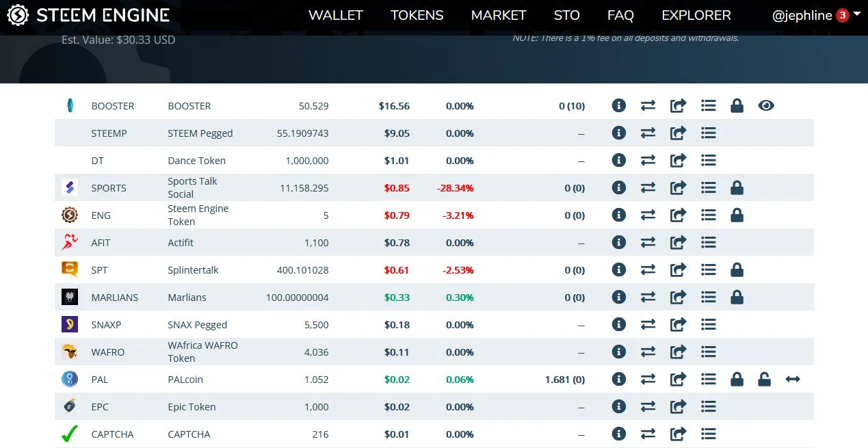
Task: Click the 1.681 (0) PAL stake value
Action: point(565,380)
